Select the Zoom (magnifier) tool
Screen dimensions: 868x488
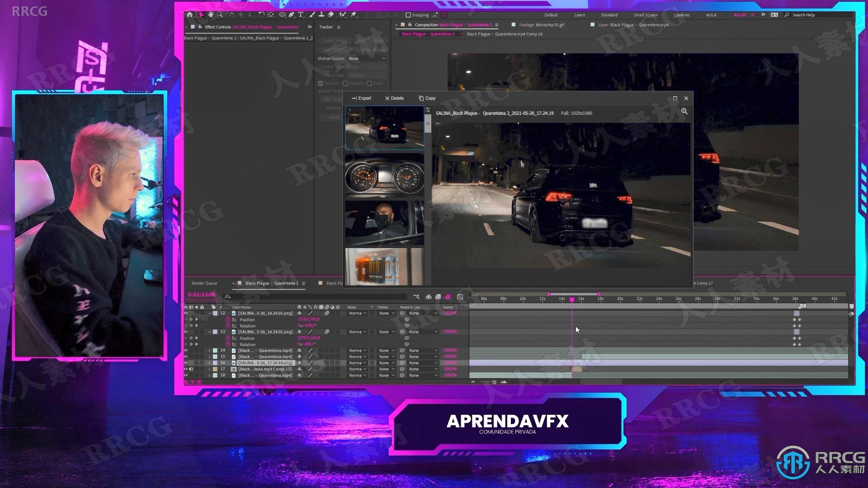pyautogui.click(x=220, y=14)
